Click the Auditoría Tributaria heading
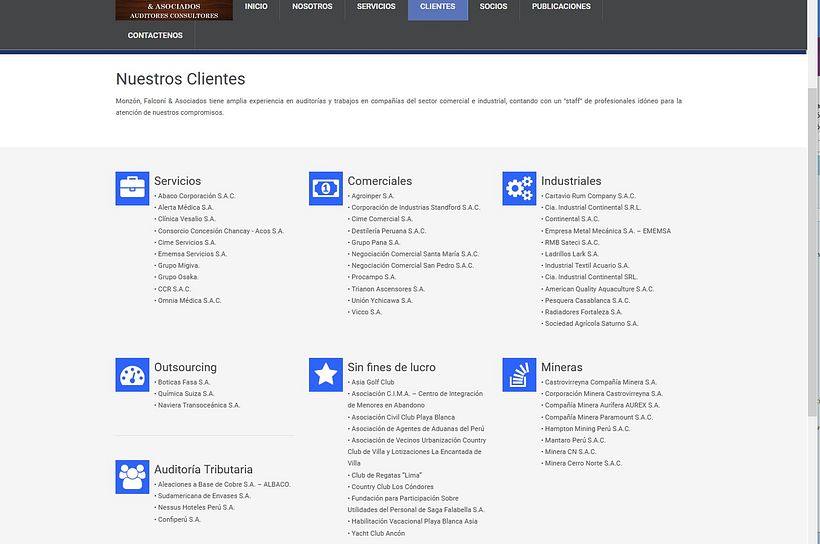The image size is (820, 544). coord(203,469)
